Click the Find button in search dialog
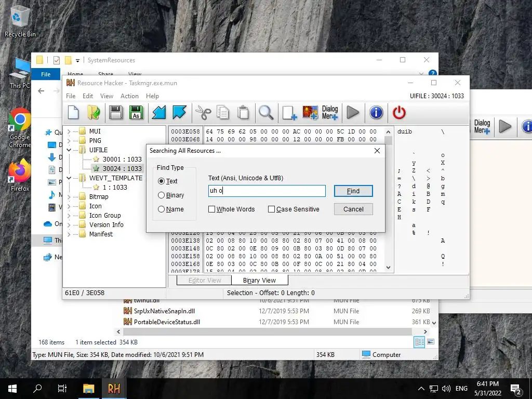The image size is (532, 399). pos(353,191)
